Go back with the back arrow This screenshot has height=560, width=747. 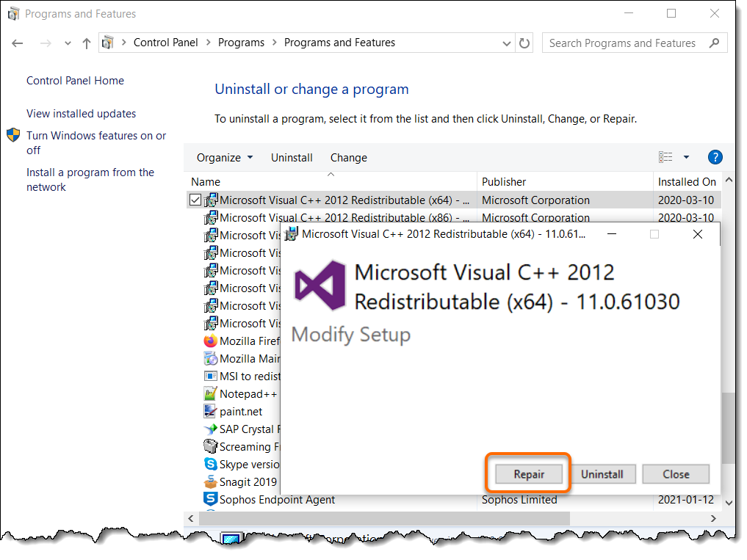click(18, 43)
